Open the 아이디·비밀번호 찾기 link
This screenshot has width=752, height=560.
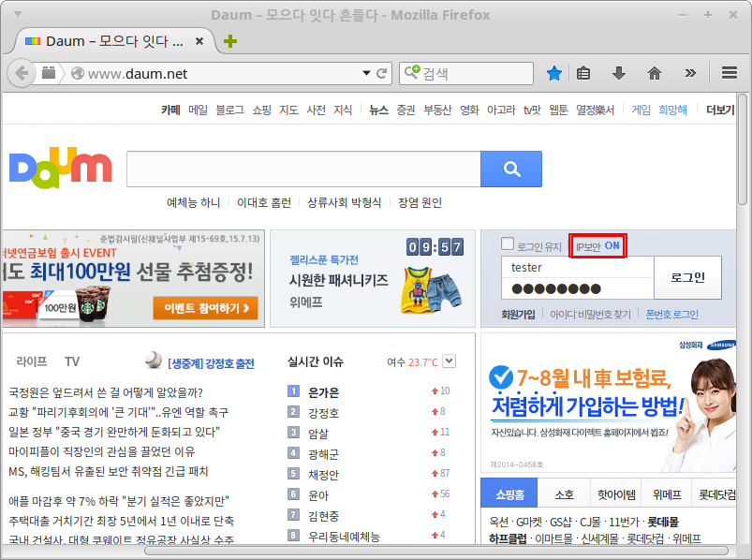590,315
